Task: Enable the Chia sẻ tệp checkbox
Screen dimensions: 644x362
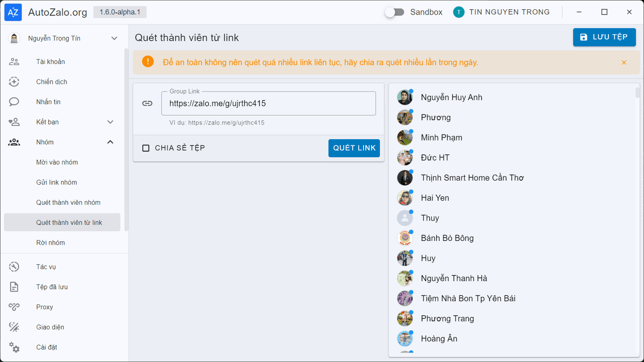Action: [x=146, y=148]
